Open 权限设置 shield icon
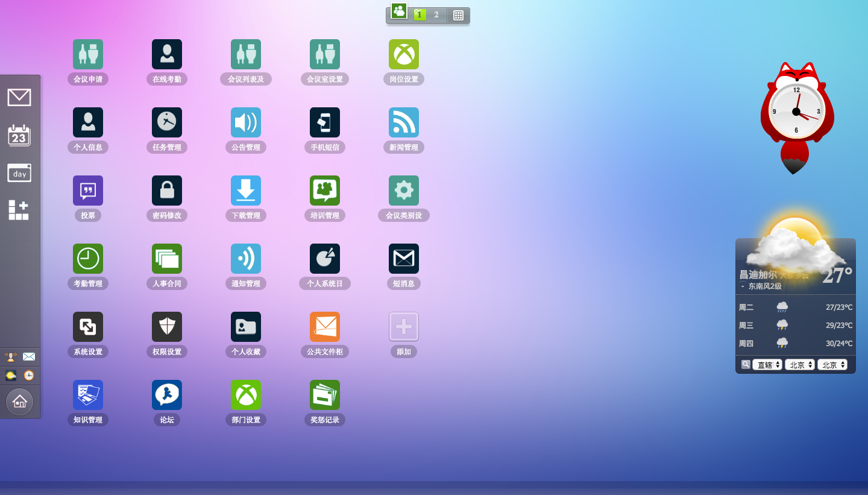Screen dimensions: 868x495 click(167, 327)
